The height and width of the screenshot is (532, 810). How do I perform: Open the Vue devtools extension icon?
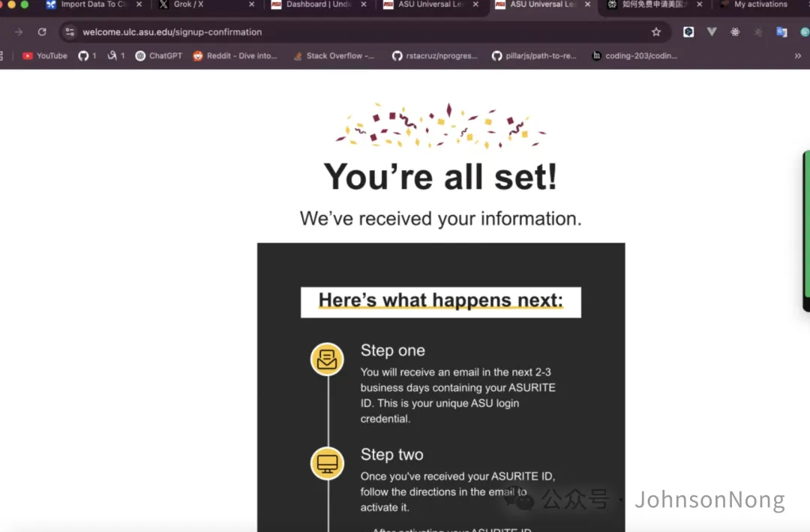(712, 32)
